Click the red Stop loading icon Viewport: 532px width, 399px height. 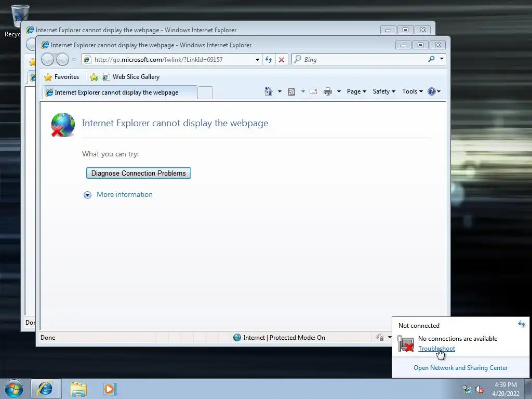point(282,60)
